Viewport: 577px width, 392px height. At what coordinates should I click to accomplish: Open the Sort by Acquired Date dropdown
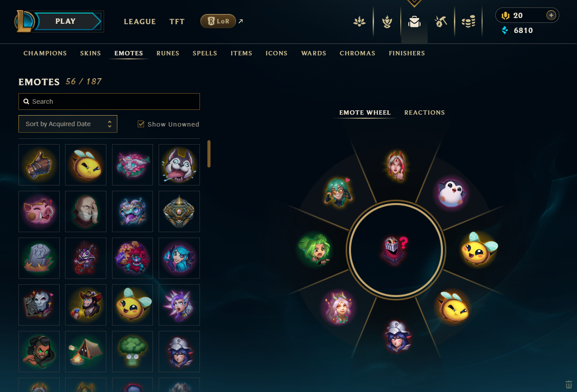(x=68, y=124)
